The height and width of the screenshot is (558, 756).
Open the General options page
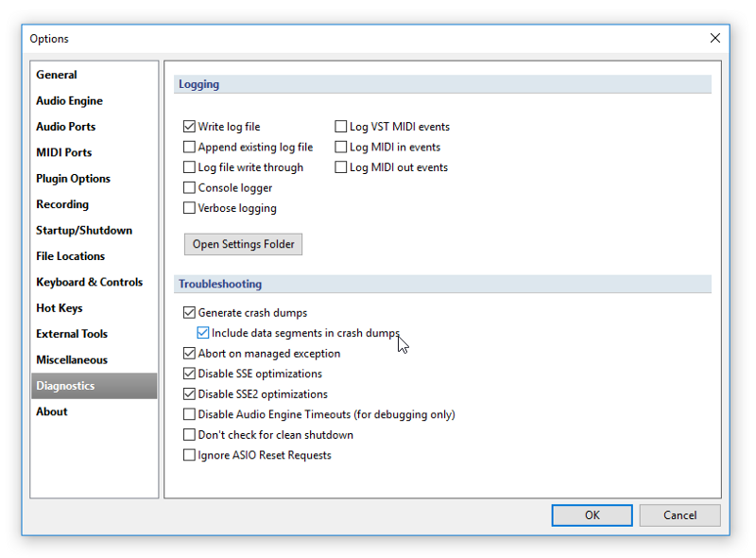pos(94,75)
